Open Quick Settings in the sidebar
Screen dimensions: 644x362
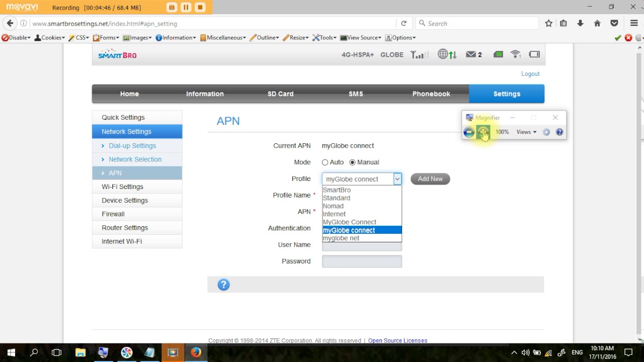137,118
